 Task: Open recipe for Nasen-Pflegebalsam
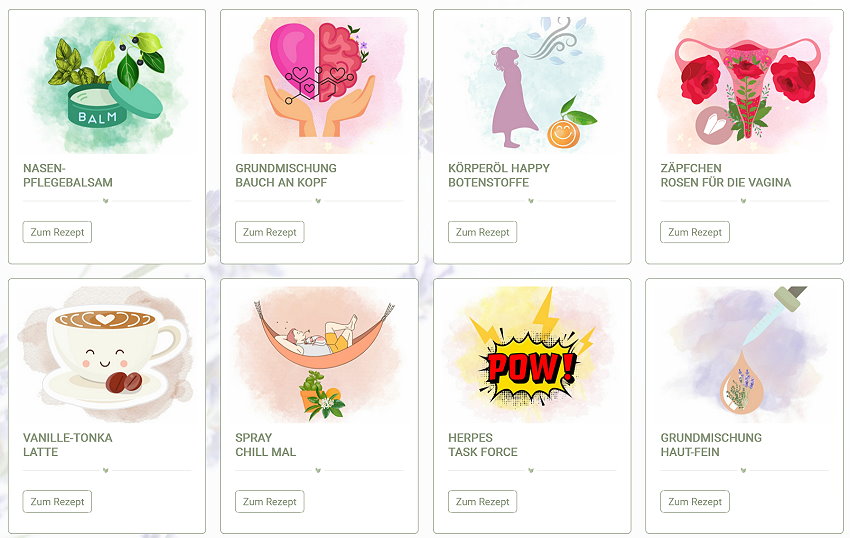pyautogui.click(x=57, y=232)
